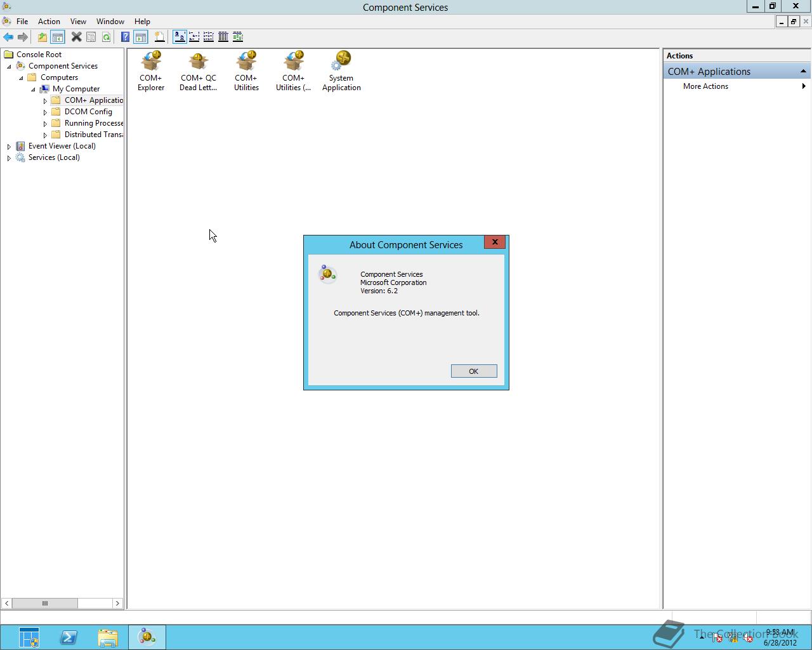
Task: Open PowerShell from the taskbar
Action: (x=69, y=637)
